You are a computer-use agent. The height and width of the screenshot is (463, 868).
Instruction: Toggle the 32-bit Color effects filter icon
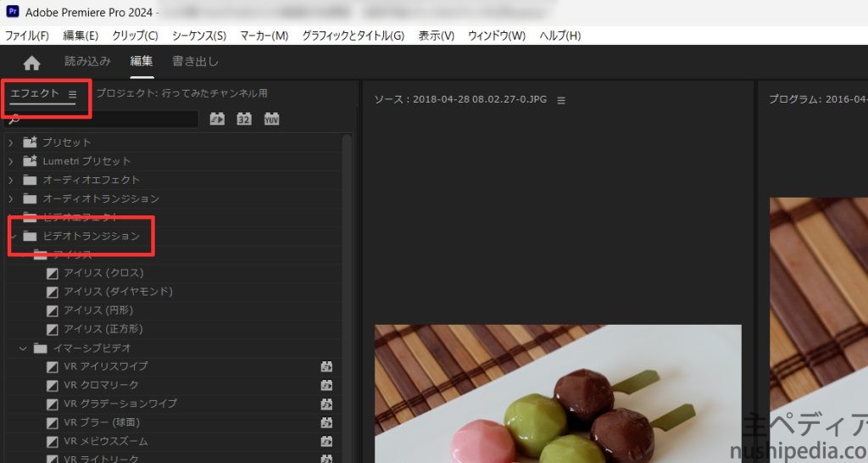(x=244, y=119)
